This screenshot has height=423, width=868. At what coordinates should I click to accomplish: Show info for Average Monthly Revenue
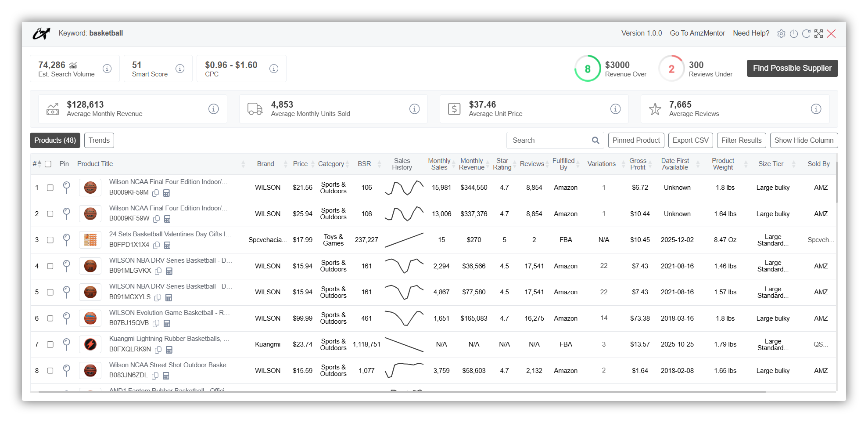point(213,109)
